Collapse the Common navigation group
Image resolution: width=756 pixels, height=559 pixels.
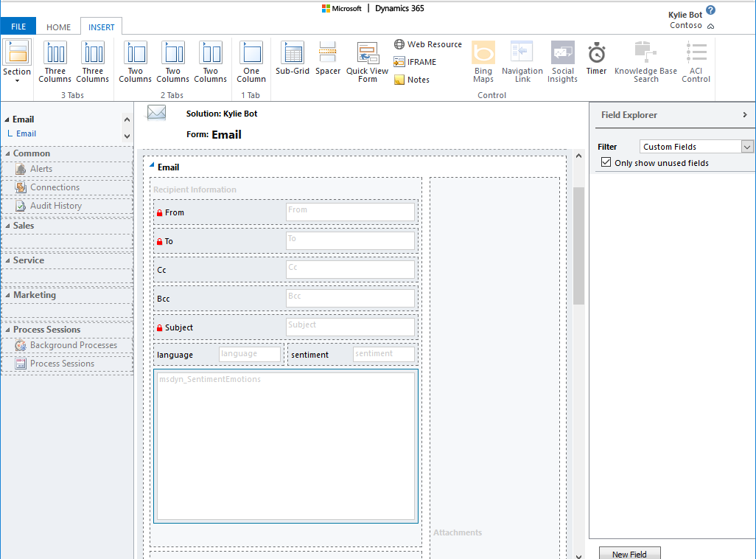[x=7, y=153]
